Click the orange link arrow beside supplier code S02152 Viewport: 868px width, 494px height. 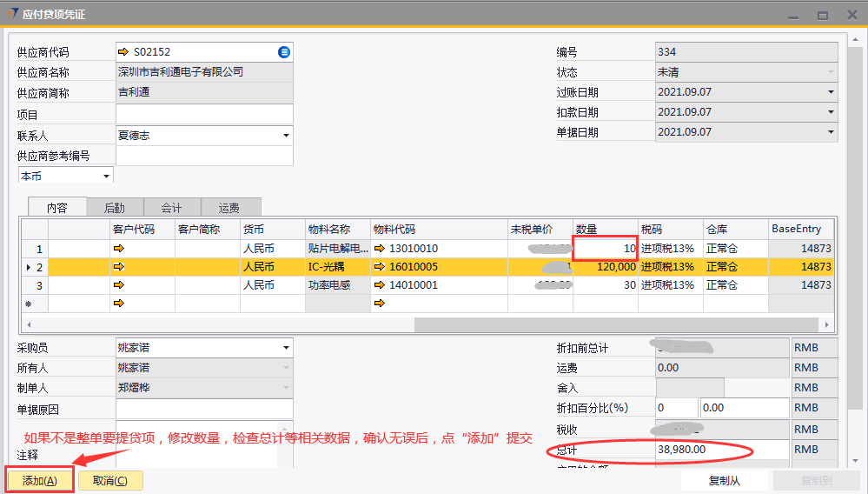(x=124, y=52)
